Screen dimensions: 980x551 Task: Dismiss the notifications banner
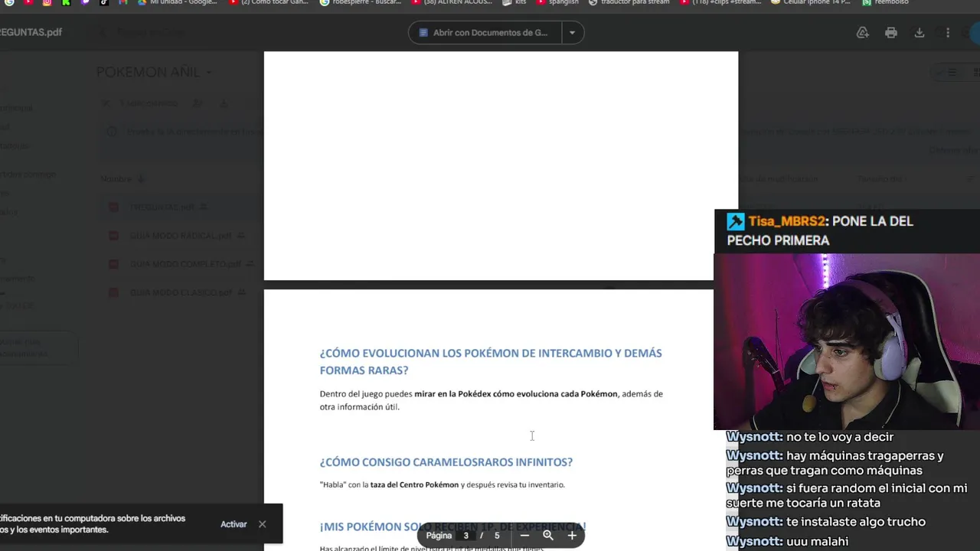(x=262, y=524)
